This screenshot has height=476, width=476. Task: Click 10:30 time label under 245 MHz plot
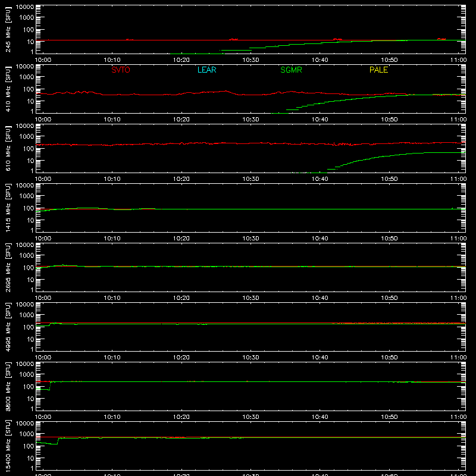pyautogui.click(x=250, y=60)
